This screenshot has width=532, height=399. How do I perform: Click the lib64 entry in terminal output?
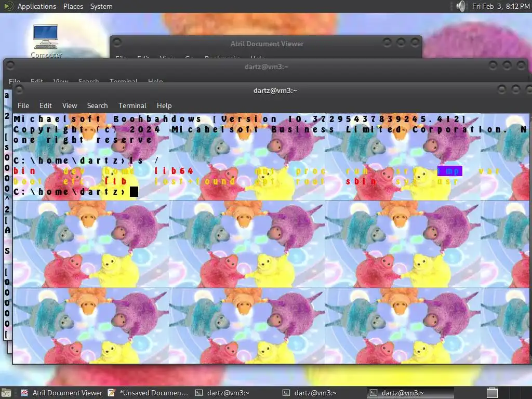click(x=174, y=170)
